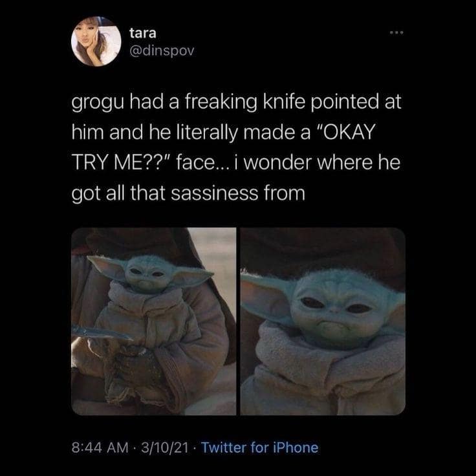The width and height of the screenshot is (476, 476).
Task: Open the right close-up Grogu photo
Action: click(x=323, y=321)
